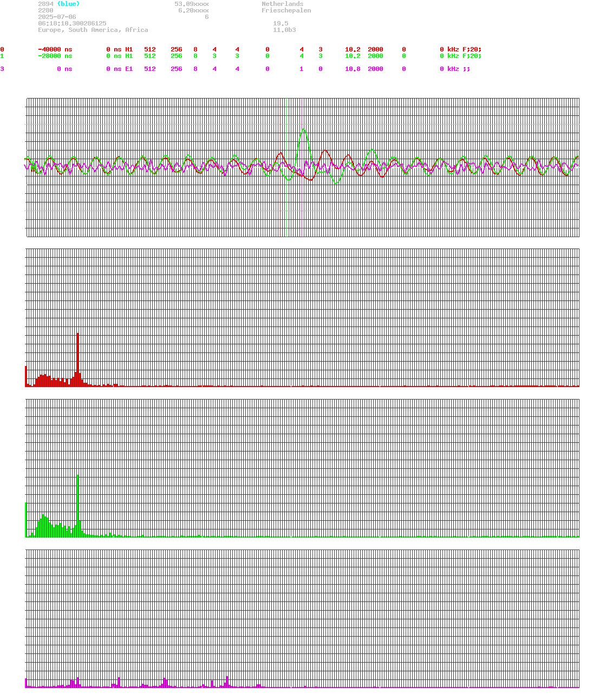This screenshot has height=700, width=593.
Task: Click the latitude '53.09xxxx'
Action: (x=191, y=4)
